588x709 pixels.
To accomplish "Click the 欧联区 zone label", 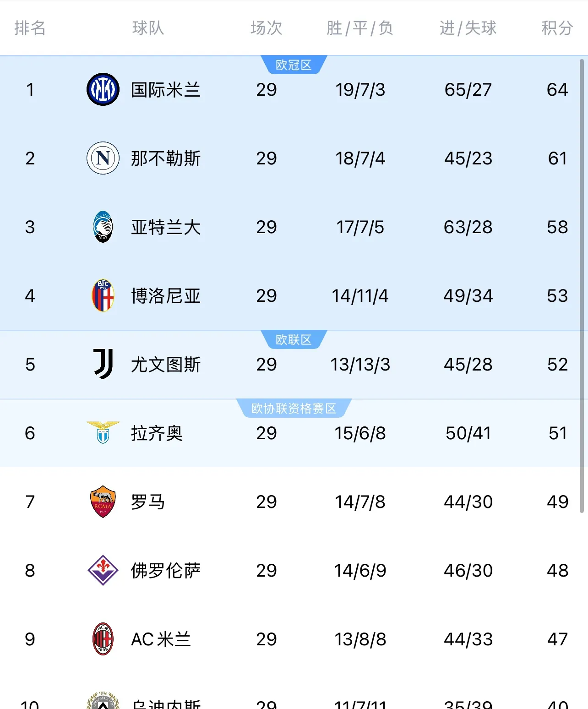I will tap(294, 339).
